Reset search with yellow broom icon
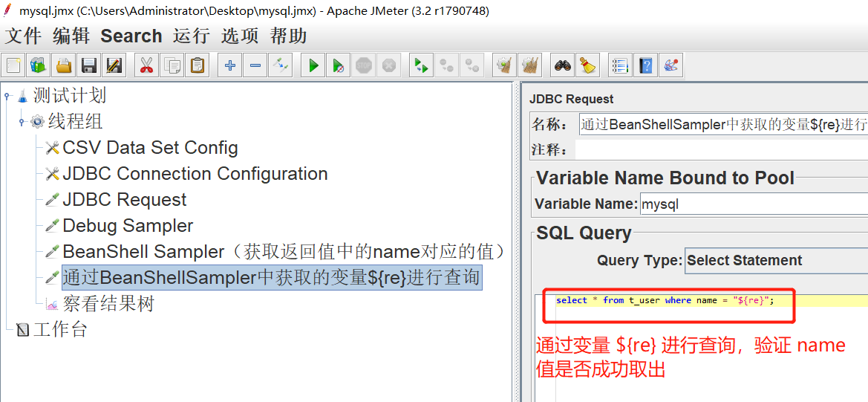The image size is (868, 402). pyautogui.click(x=587, y=65)
